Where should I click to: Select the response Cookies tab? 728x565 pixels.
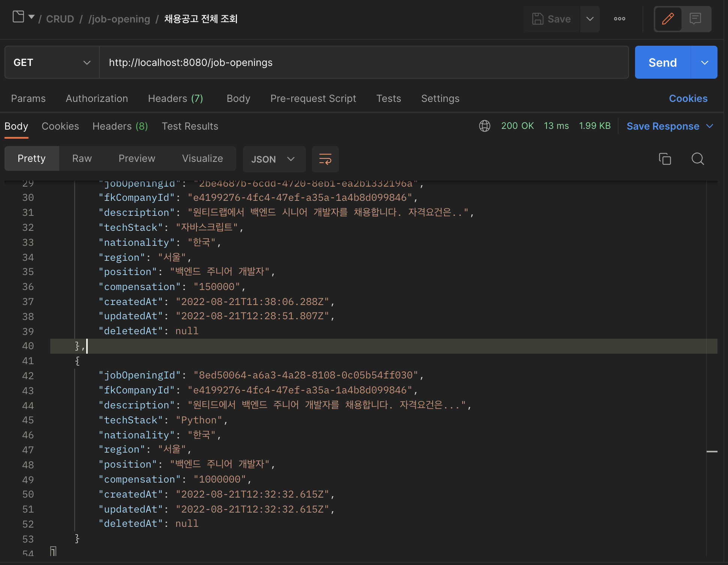tap(60, 126)
